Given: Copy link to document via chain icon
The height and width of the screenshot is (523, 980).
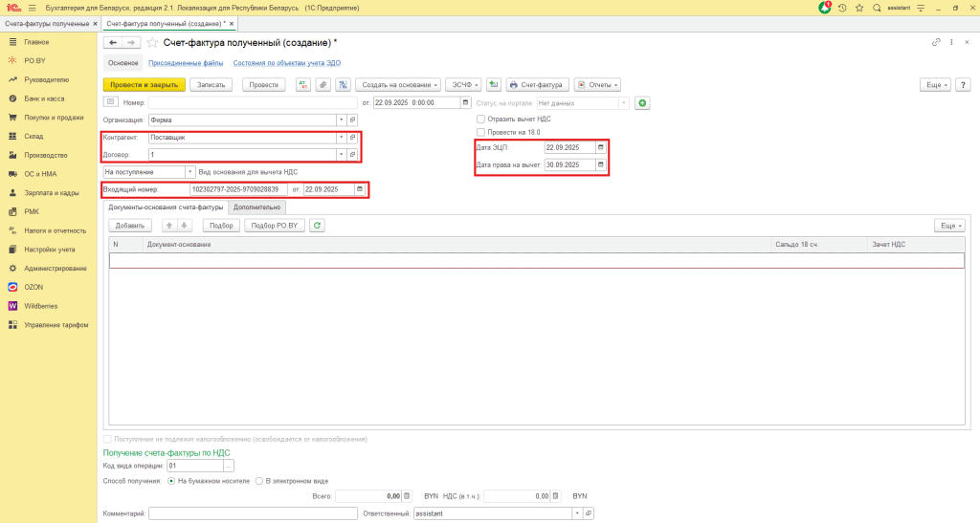Looking at the screenshot, I should [936, 43].
